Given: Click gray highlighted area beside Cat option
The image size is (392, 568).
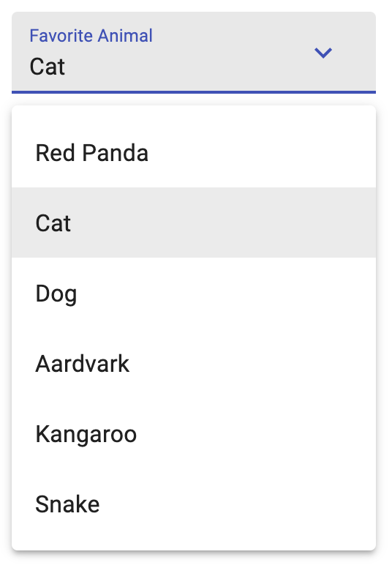Looking at the screenshot, I should pyautogui.click(x=223, y=223).
